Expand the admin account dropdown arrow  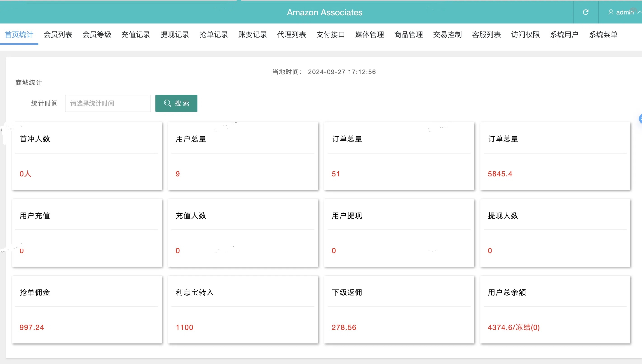(639, 12)
